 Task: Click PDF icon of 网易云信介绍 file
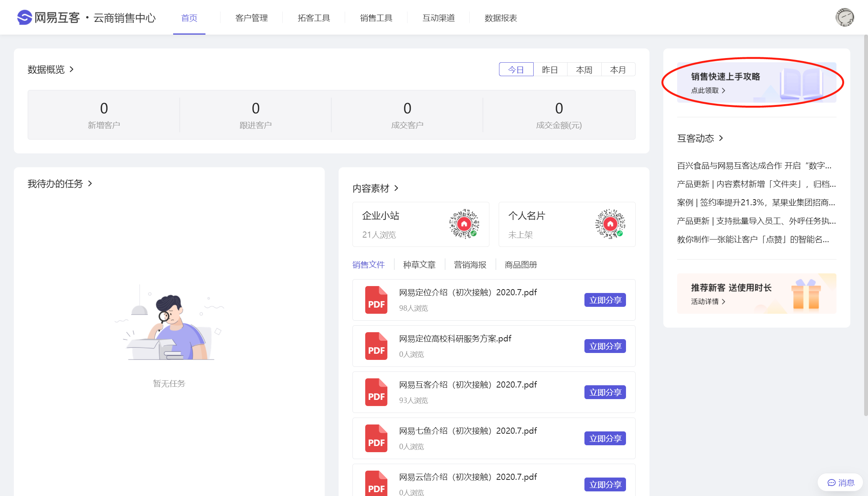click(x=376, y=483)
